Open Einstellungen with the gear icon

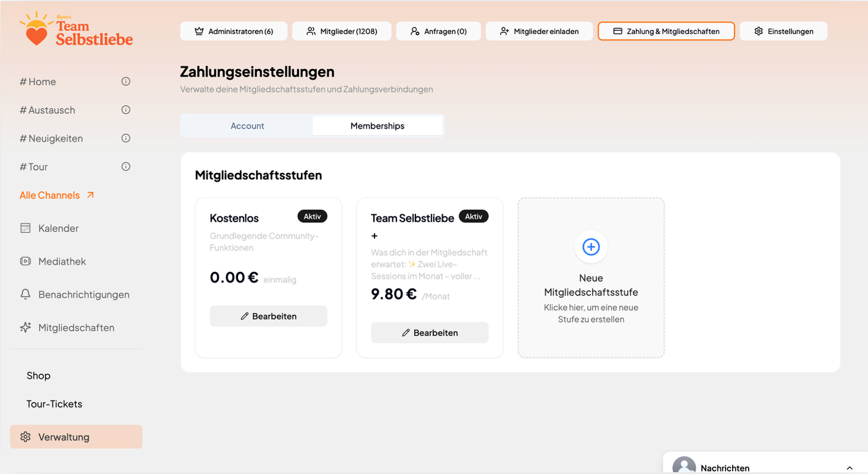tap(758, 30)
